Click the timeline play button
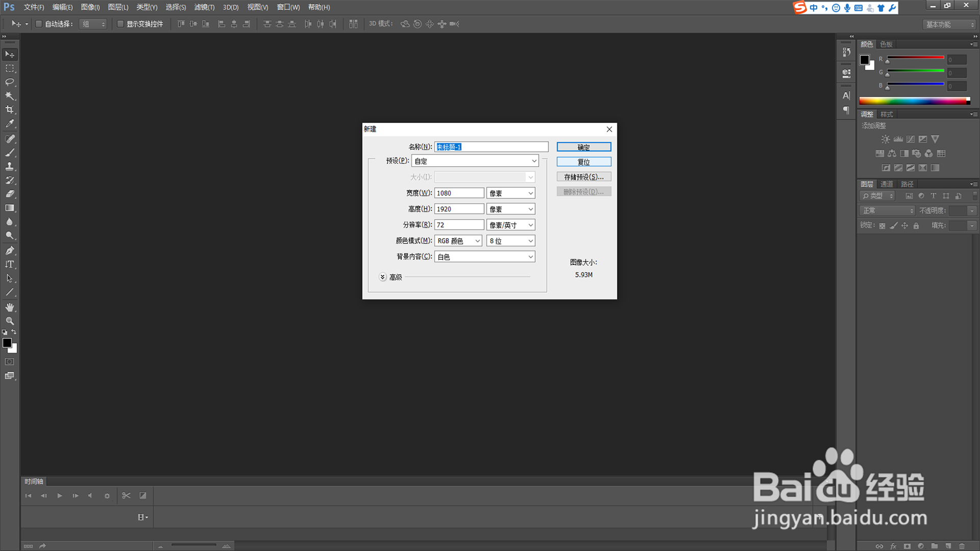Viewport: 980px width, 551px height. tap(60, 495)
